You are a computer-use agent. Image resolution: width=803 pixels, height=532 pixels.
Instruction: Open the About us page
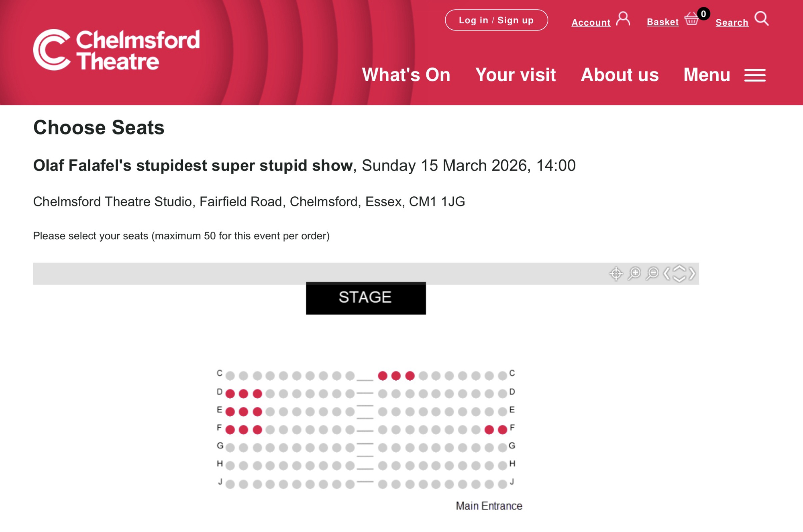pos(620,75)
